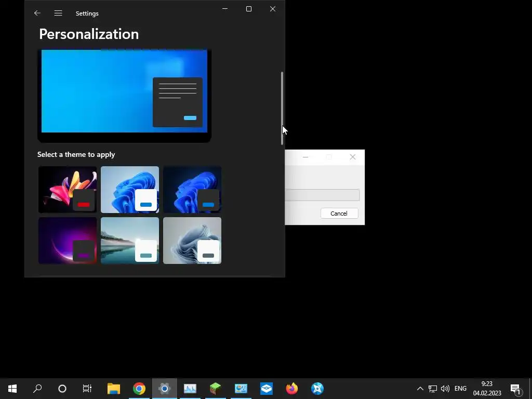Choose the purple glow theme
This screenshot has width=532, height=399.
coord(68,241)
